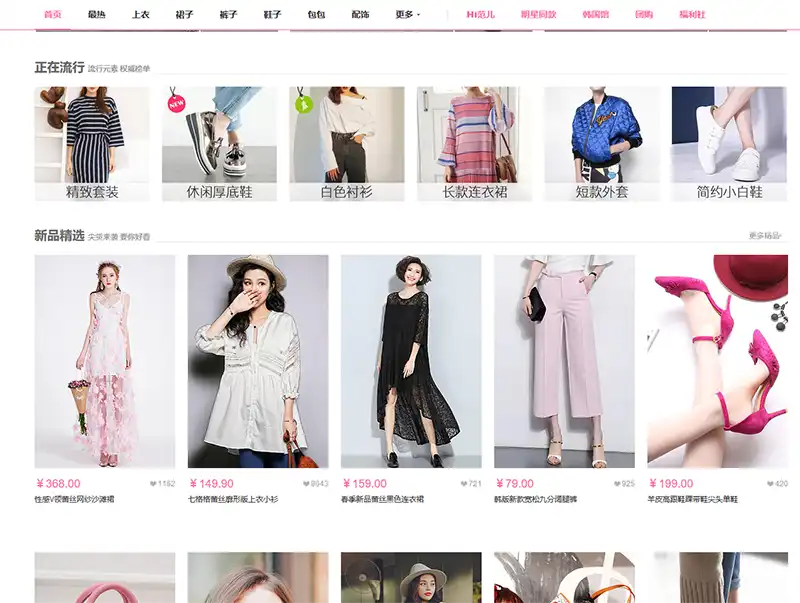Click the heart icon on ¥199.00 heels
Screen dimensions: 800x603
click(x=768, y=484)
